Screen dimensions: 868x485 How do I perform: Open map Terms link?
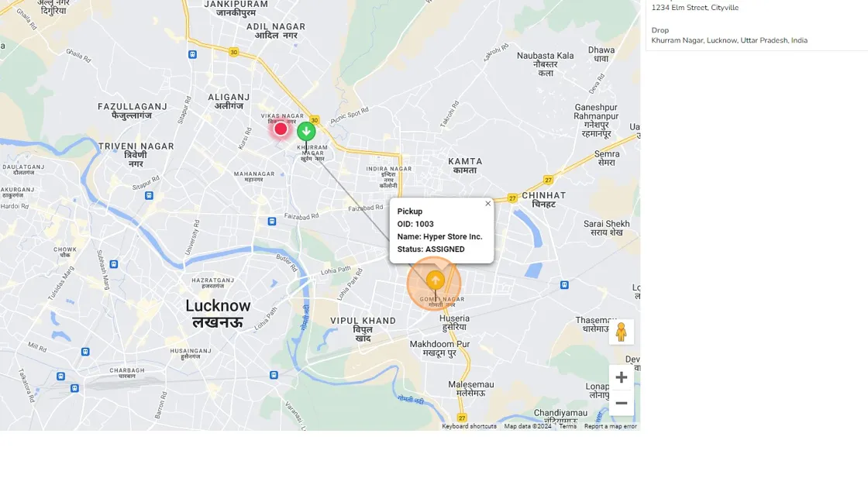click(567, 426)
